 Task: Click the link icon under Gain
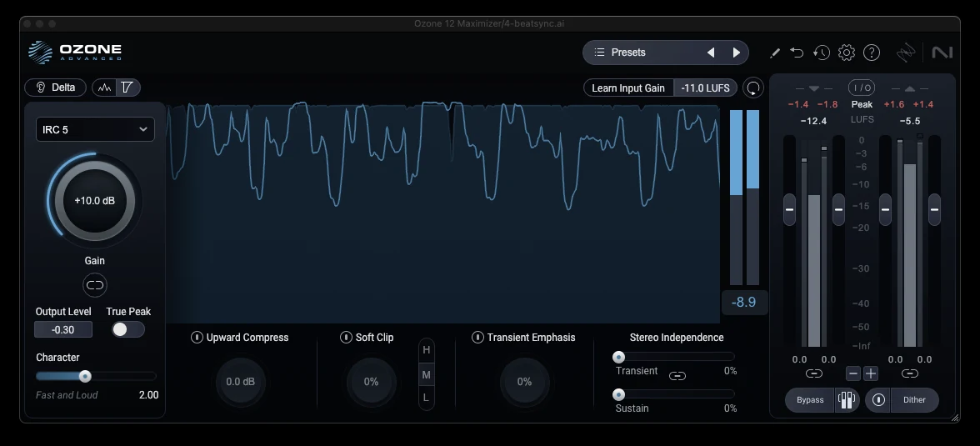(95, 285)
